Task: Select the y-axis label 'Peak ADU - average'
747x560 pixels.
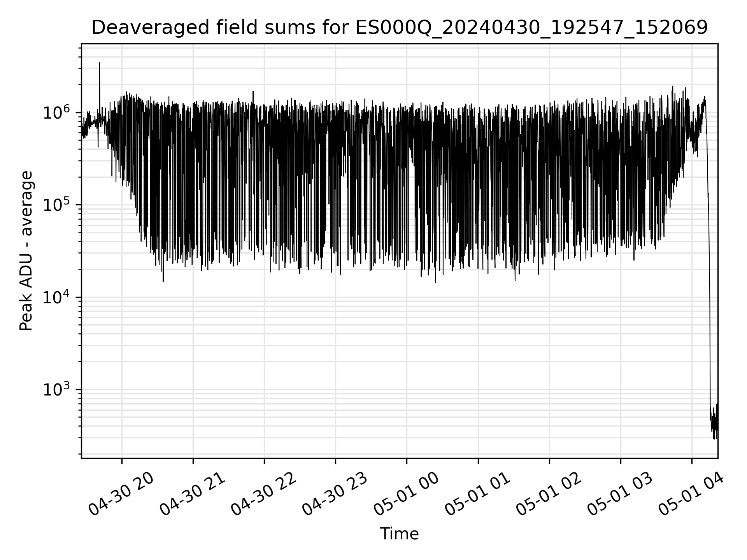Action: pos(26,251)
